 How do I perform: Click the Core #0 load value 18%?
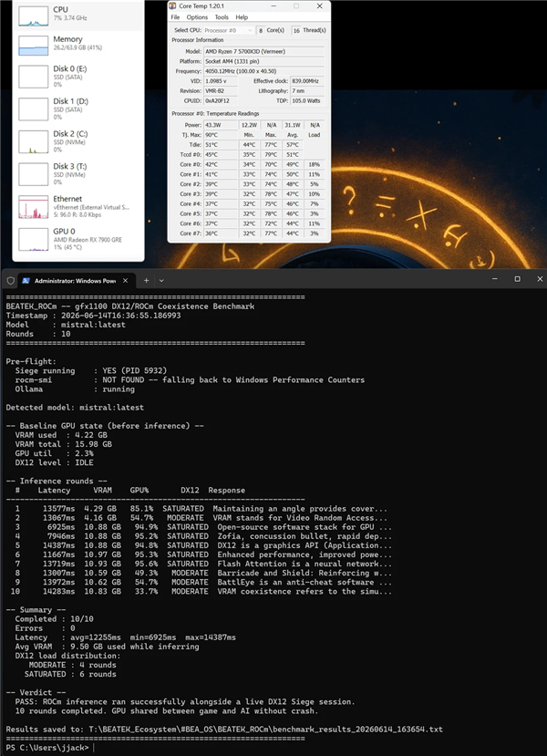coord(315,164)
